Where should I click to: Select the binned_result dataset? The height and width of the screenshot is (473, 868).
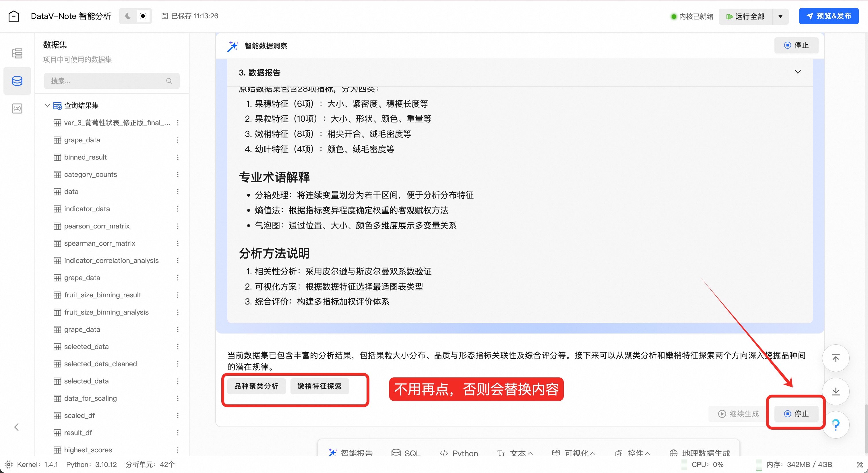tap(85, 157)
